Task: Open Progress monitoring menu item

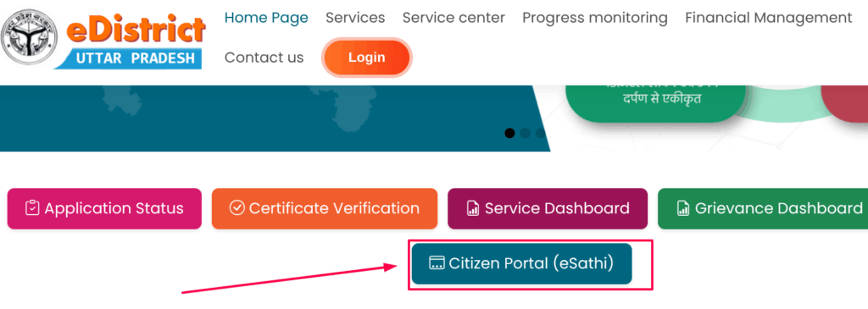Action: 595,18
